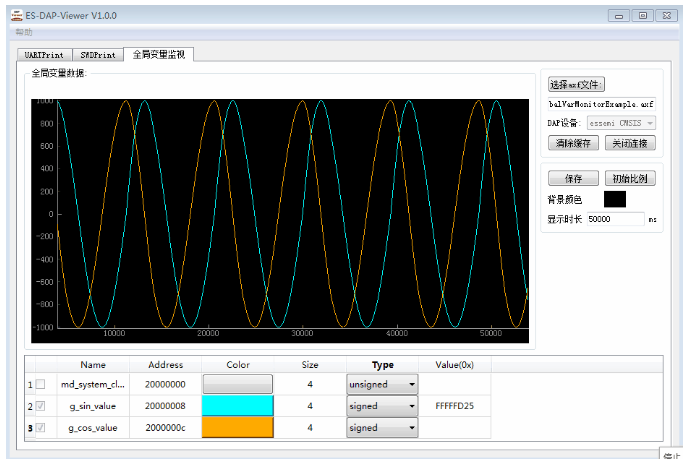The width and height of the screenshot is (689, 474).
Task: Open the 帮助 menu
Action: [24, 32]
